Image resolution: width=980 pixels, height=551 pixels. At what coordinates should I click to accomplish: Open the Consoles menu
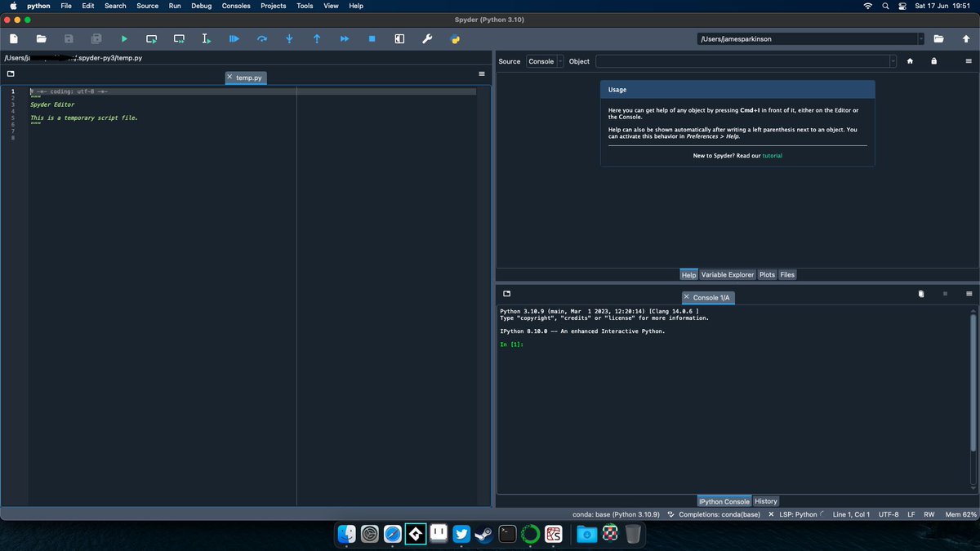(x=236, y=6)
